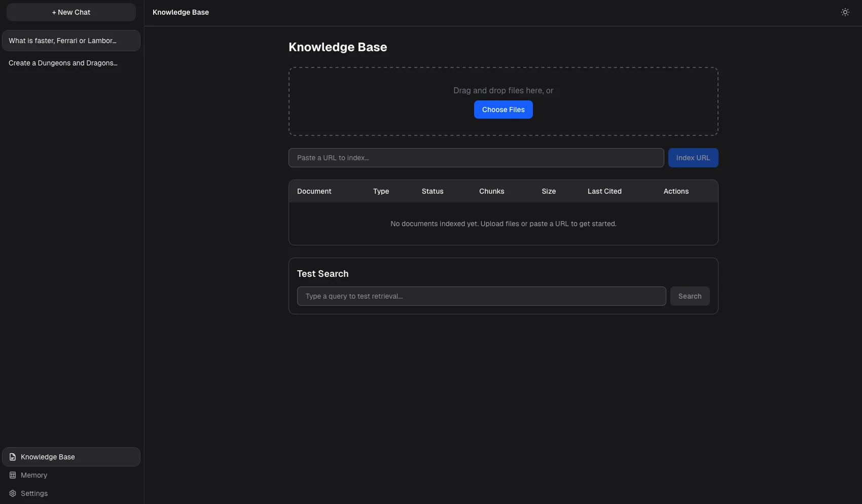Switch to the Knowledge Base section
This screenshot has width=862, height=504.
tap(47, 457)
